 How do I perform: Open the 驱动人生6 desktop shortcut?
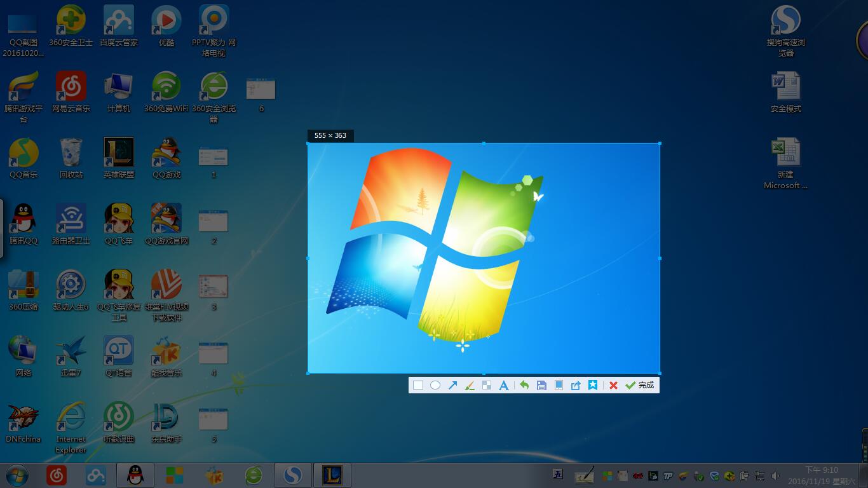[71, 290]
